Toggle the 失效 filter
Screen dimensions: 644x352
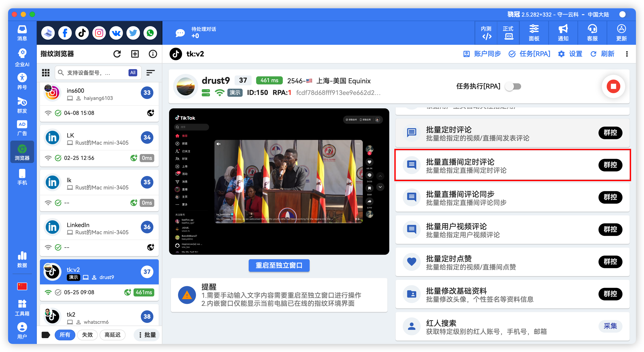pos(87,335)
